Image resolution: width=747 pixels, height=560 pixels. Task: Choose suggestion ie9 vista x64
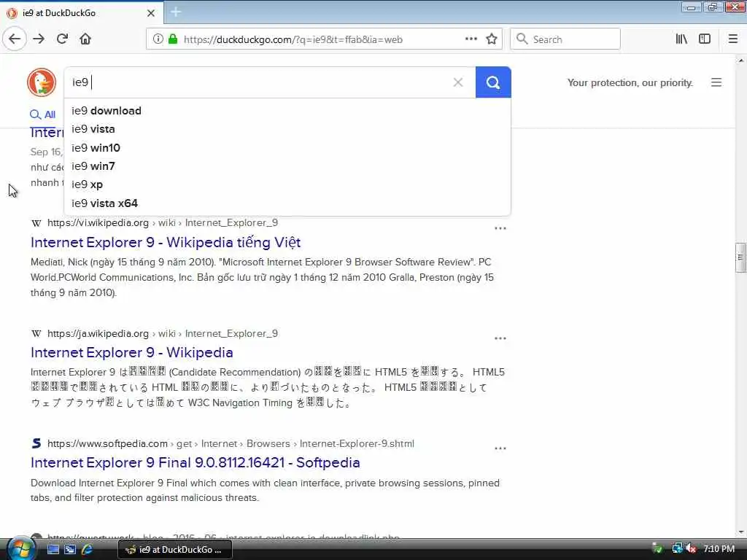(x=287, y=203)
